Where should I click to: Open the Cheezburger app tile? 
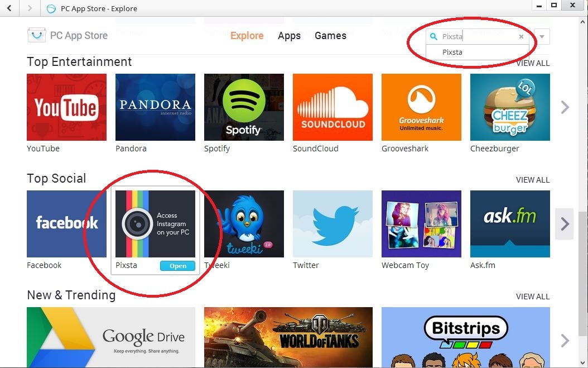(510, 107)
